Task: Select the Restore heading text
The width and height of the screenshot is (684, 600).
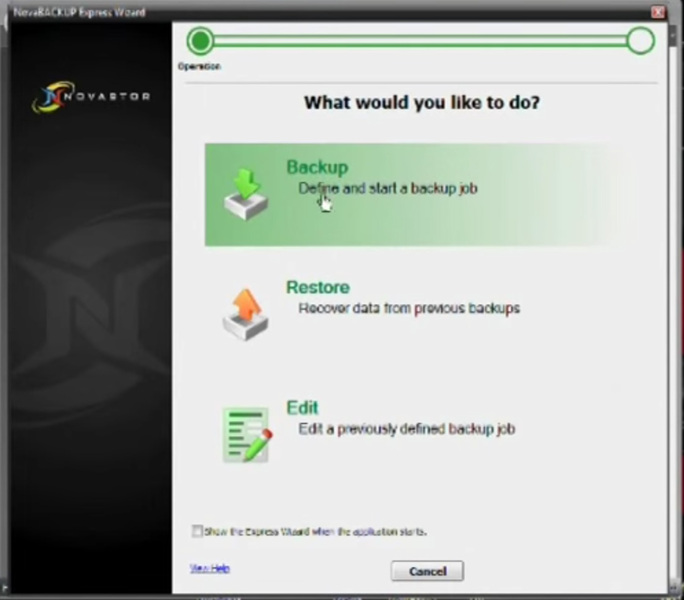Action: point(318,287)
